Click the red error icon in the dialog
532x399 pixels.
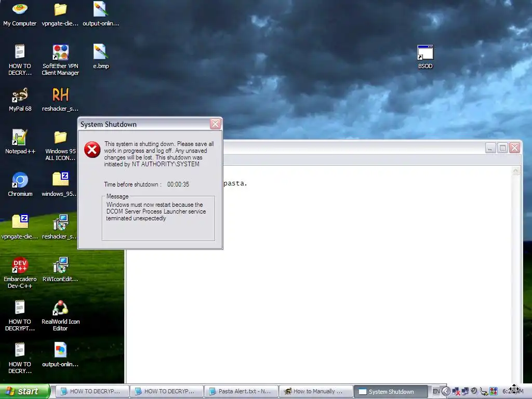click(x=92, y=150)
